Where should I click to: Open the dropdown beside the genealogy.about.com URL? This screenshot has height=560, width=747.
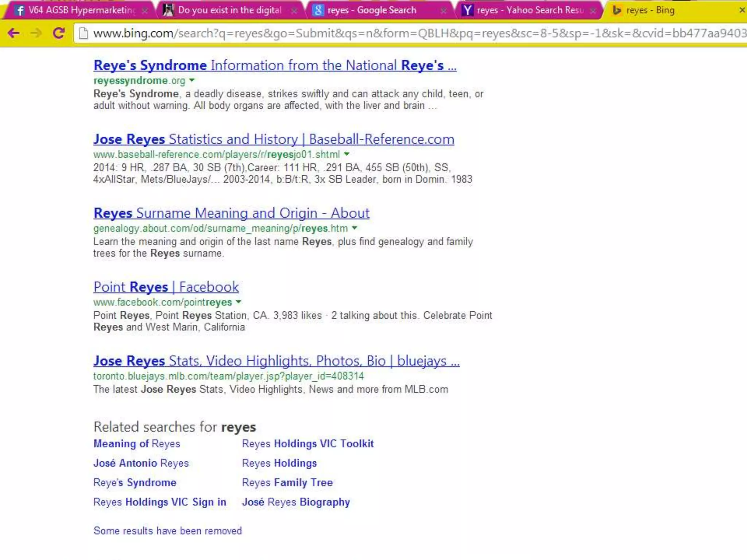pos(355,228)
